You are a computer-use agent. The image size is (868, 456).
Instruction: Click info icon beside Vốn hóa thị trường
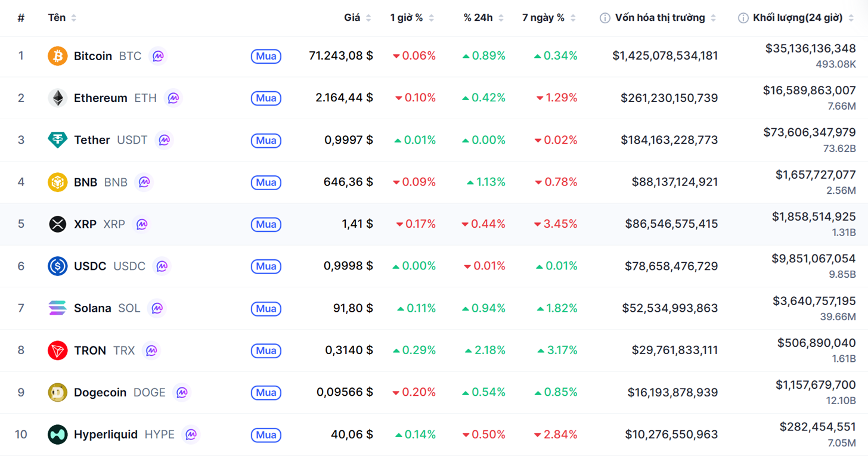[604, 18]
